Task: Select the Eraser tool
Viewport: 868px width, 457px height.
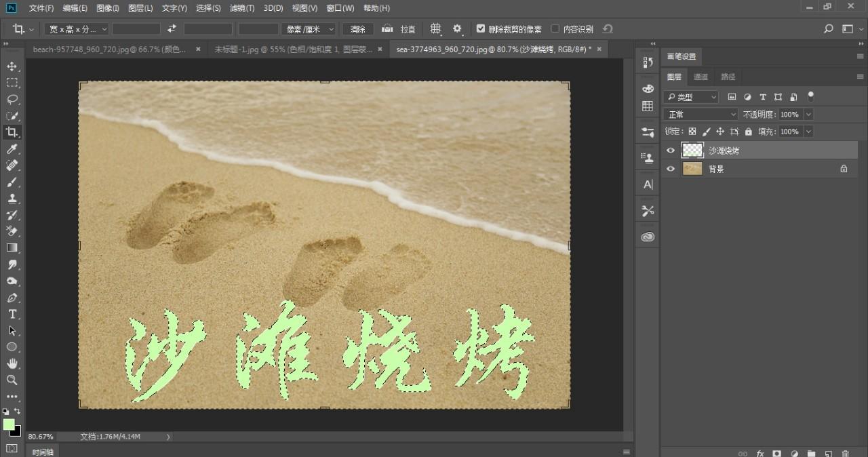Action: pyautogui.click(x=12, y=231)
